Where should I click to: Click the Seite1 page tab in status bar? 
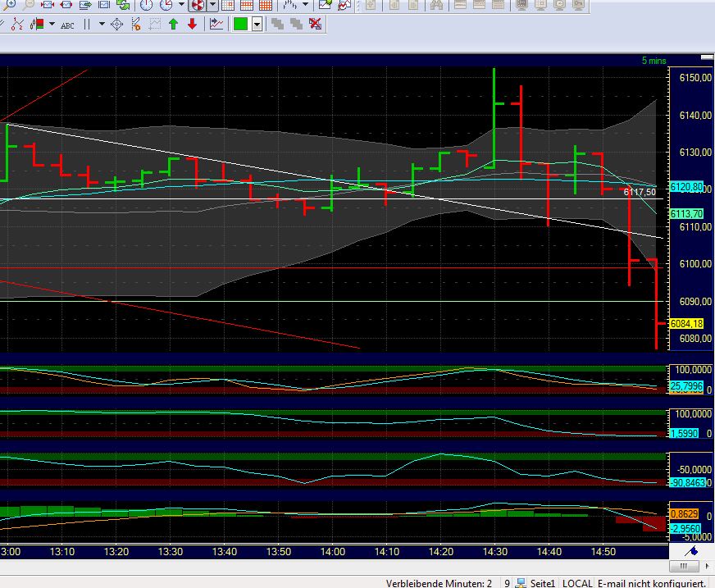click(x=541, y=582)
